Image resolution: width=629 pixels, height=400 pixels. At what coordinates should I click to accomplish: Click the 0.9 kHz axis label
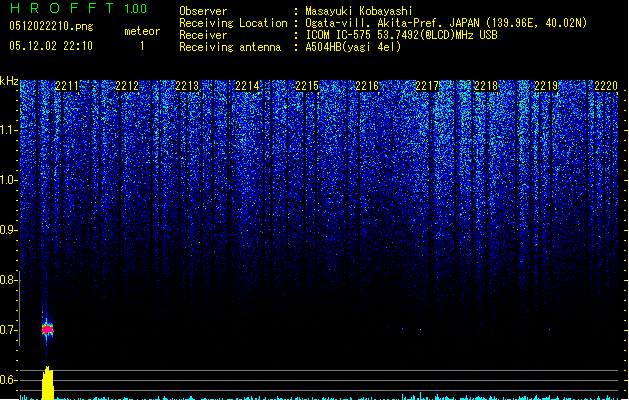tap(8, 230)
